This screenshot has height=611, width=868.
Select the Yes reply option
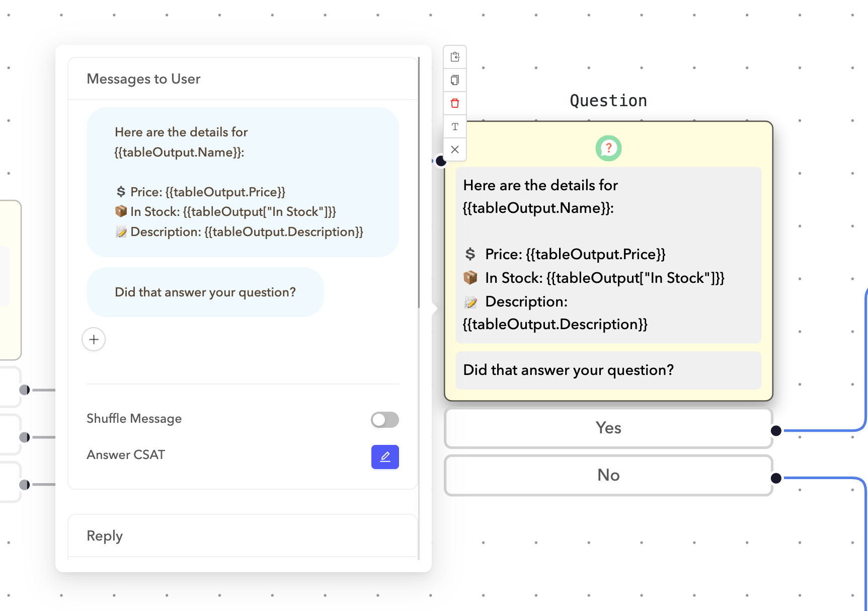tap(608, 428)
